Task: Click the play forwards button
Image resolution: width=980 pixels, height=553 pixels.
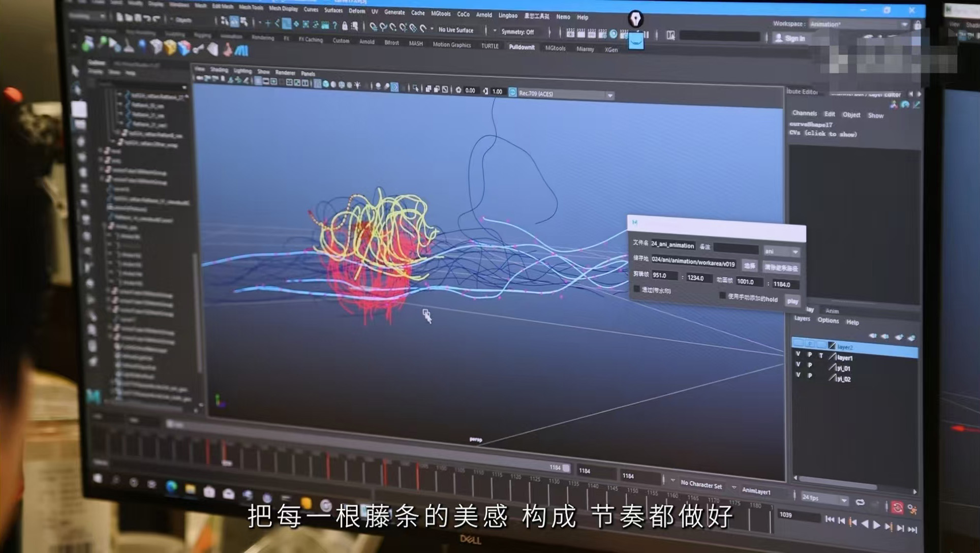Action: [x=876, y=526]
